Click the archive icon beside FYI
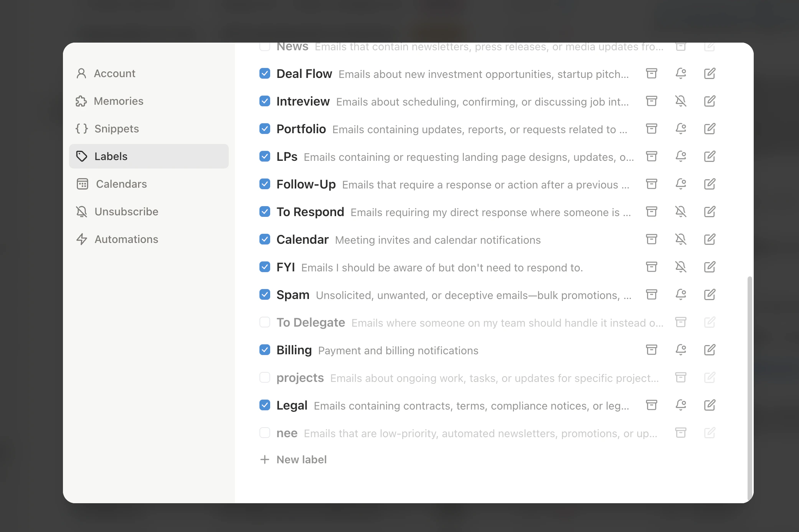This screenshot has height=532, width=799. (652, 267)
